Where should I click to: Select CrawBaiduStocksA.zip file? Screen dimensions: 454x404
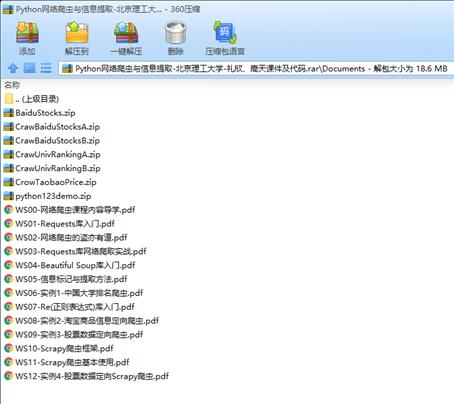tap(52, 127)
